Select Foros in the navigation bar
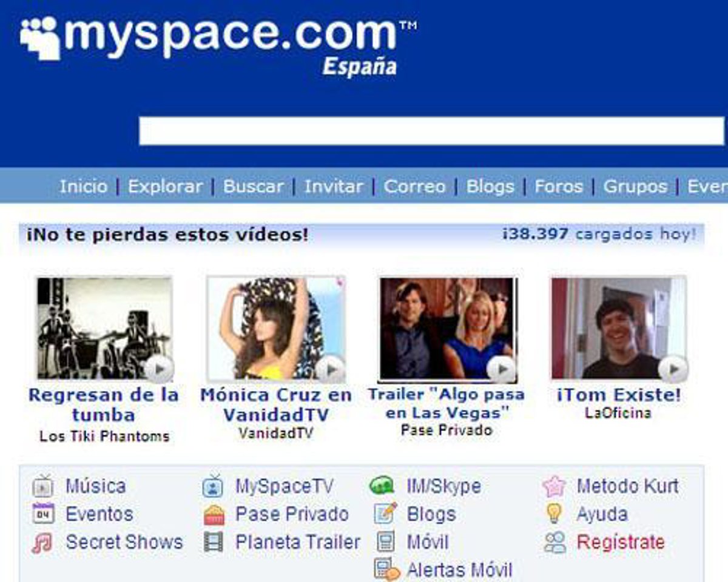The height and width of the screenshot is (582, 728). [558, 186]
